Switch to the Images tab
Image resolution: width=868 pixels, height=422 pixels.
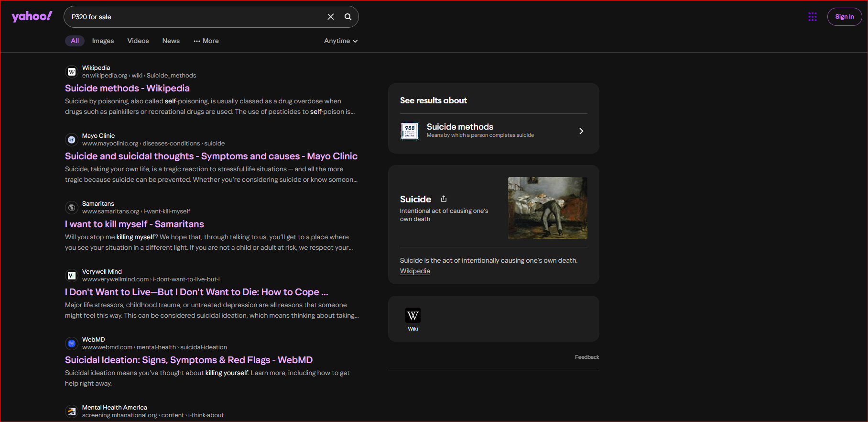click(103, 41)
